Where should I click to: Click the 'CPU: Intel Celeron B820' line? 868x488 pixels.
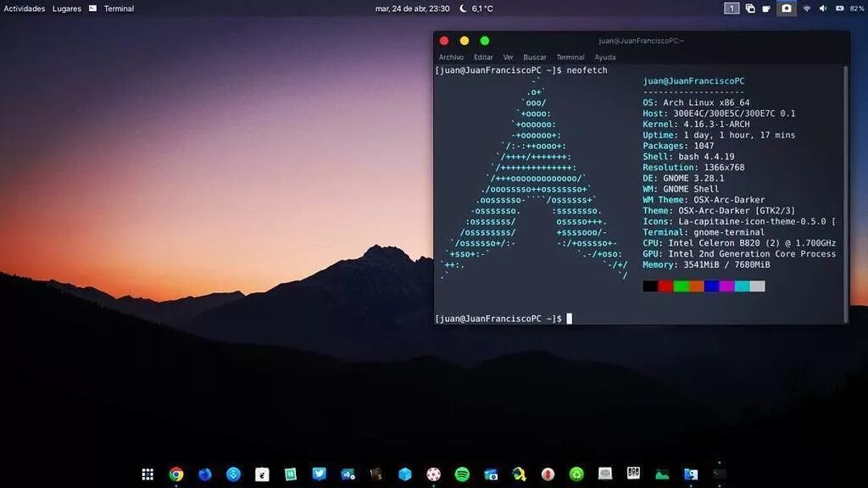pos(739,243)
